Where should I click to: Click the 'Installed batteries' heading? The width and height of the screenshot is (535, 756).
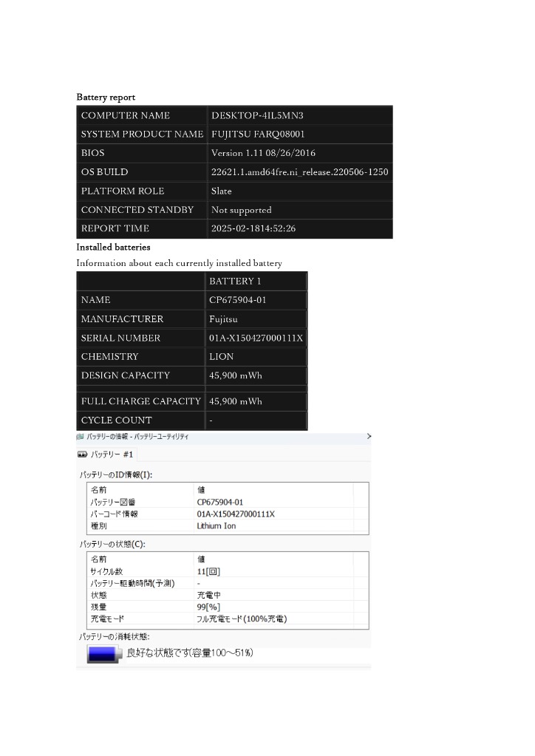(113, 248)
